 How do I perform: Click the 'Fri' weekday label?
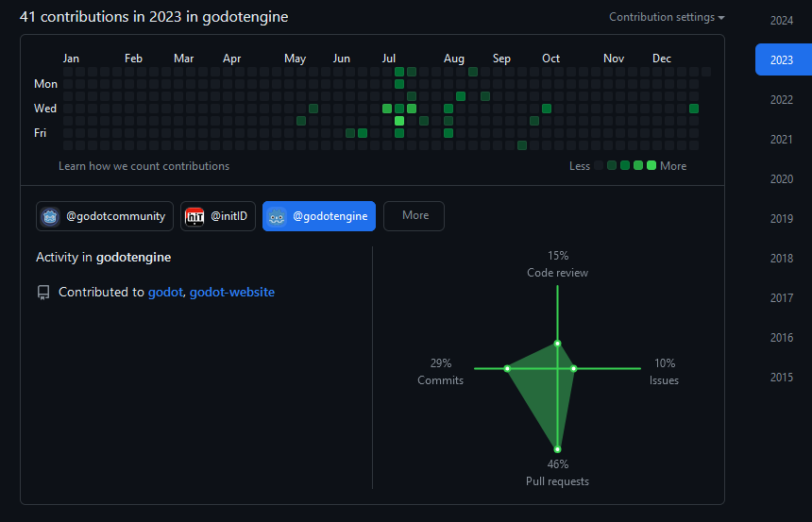40,133
